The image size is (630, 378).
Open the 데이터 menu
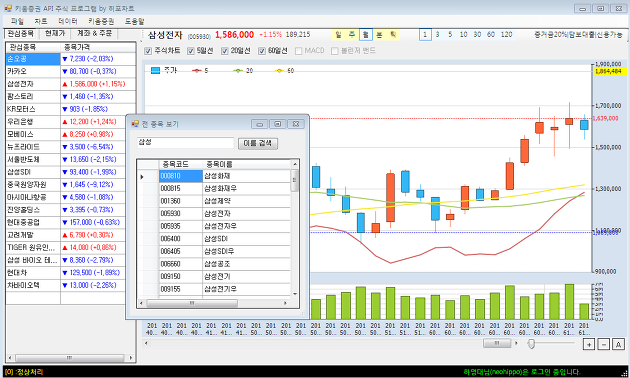[x=68, y=21]
